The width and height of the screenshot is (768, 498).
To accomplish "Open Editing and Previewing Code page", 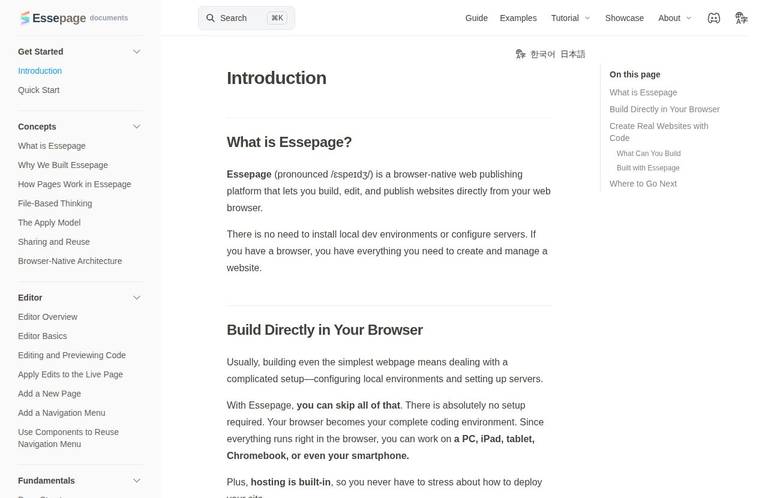I will coord(72,355).
